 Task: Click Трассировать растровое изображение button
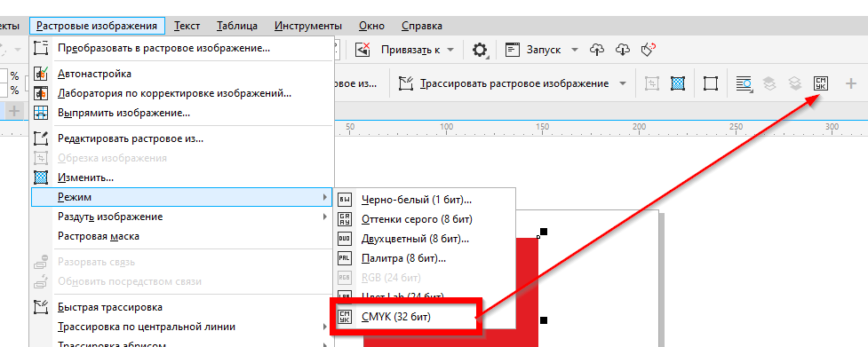click(x=504, y=83)
